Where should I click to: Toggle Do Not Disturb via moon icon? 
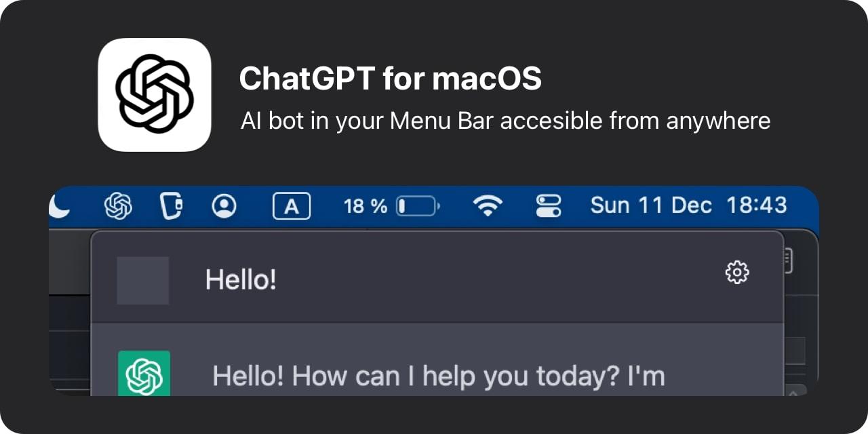tap(61, 205)
